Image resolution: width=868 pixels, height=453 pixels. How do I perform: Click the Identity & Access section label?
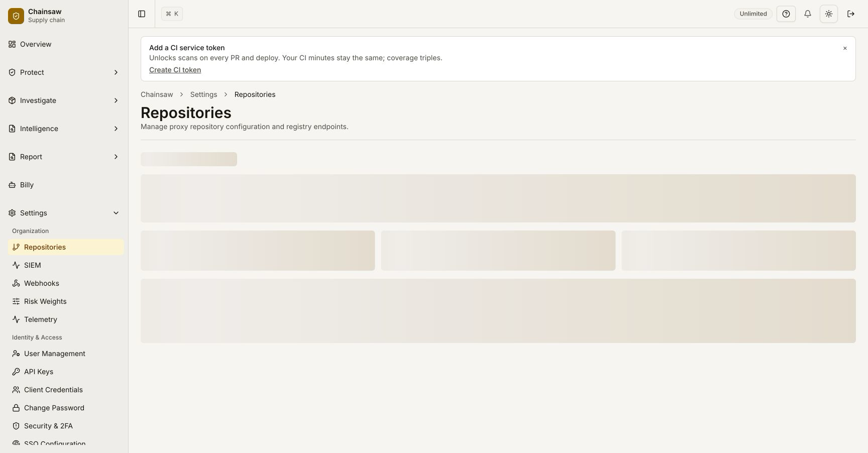tap(37, 337)
